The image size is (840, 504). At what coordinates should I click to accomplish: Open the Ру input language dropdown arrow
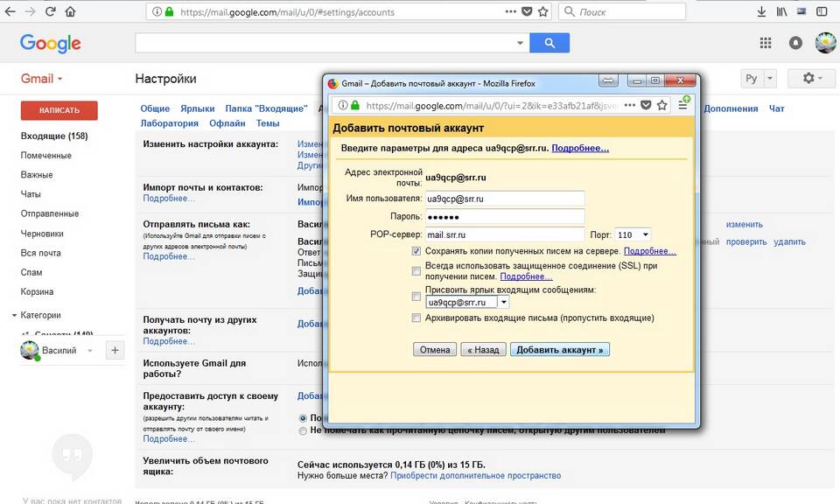(x=770, y=79)
